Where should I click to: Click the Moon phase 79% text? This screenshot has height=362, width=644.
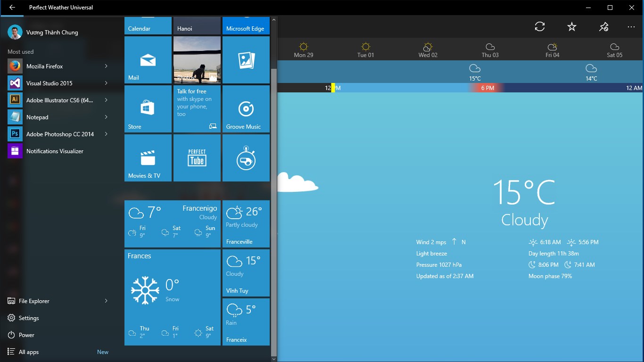click(x=550, y=276)
